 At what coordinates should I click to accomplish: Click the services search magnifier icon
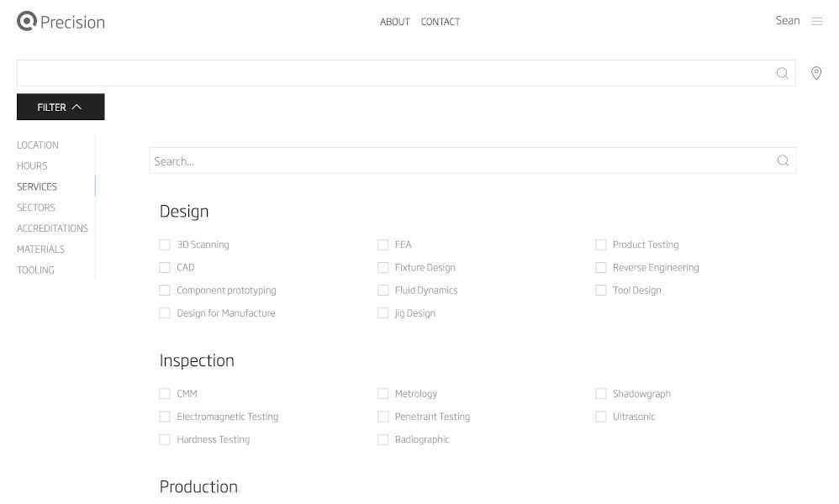point(783,160)
